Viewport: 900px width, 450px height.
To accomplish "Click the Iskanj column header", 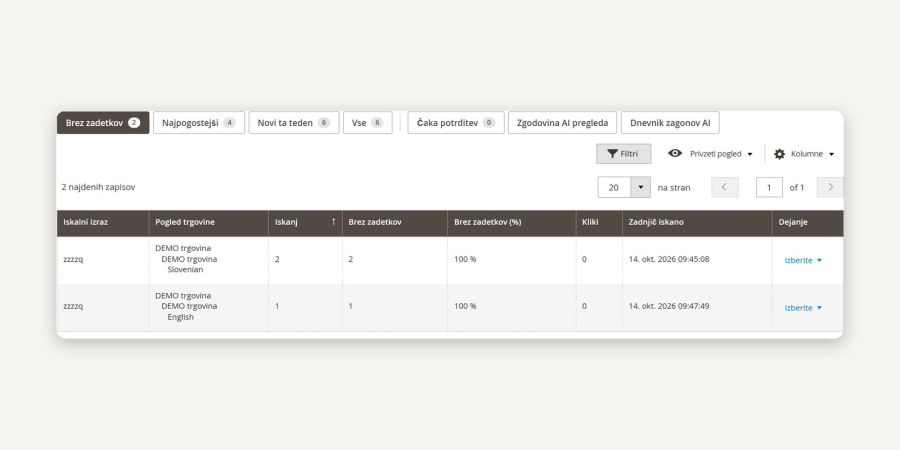I will point(305,223).
